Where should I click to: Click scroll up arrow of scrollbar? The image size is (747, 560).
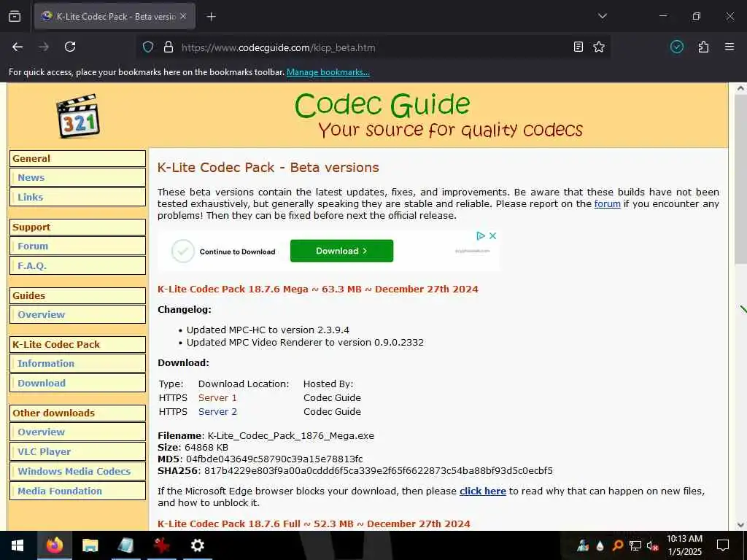pos(740,88)
